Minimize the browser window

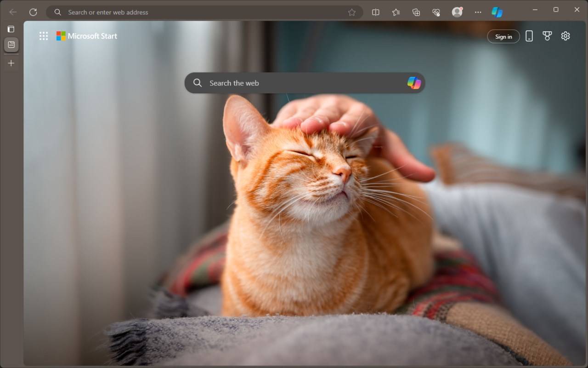(x=535, y=10)
